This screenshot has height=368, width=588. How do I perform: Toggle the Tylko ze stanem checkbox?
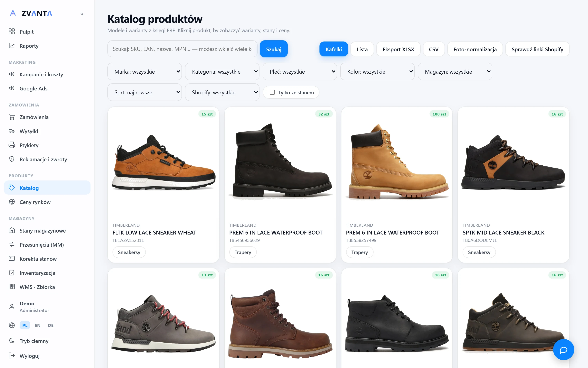tap(272, 92)
